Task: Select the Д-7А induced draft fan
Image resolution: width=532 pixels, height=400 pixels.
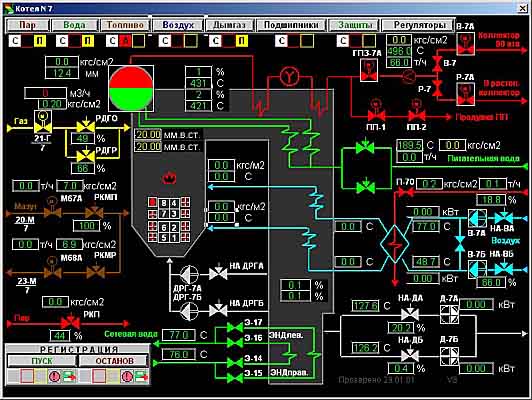Action: [450, 314]
